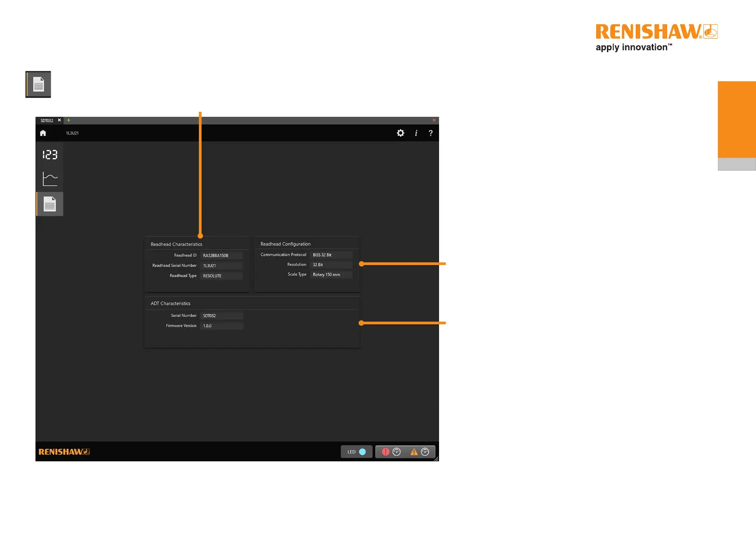The width and height of the screenshot is (756, 535).
Task: Click the Firmware Version label
Action: pos(181,326)
